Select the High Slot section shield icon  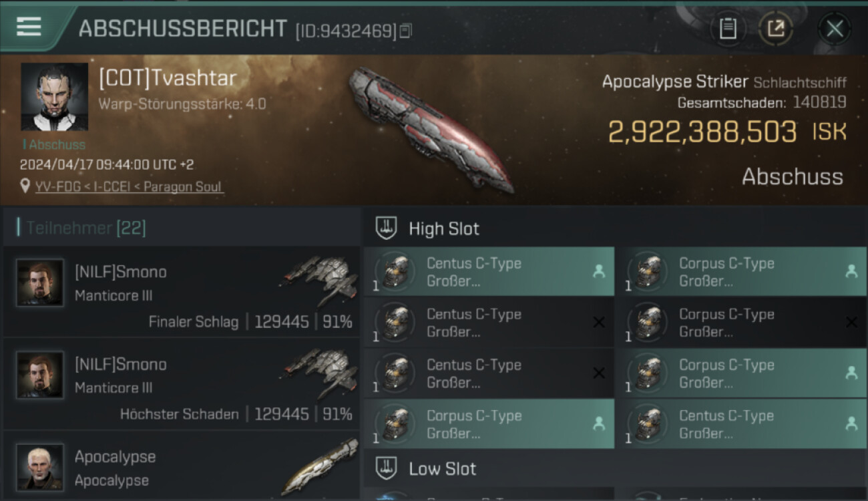pos(386,228)
